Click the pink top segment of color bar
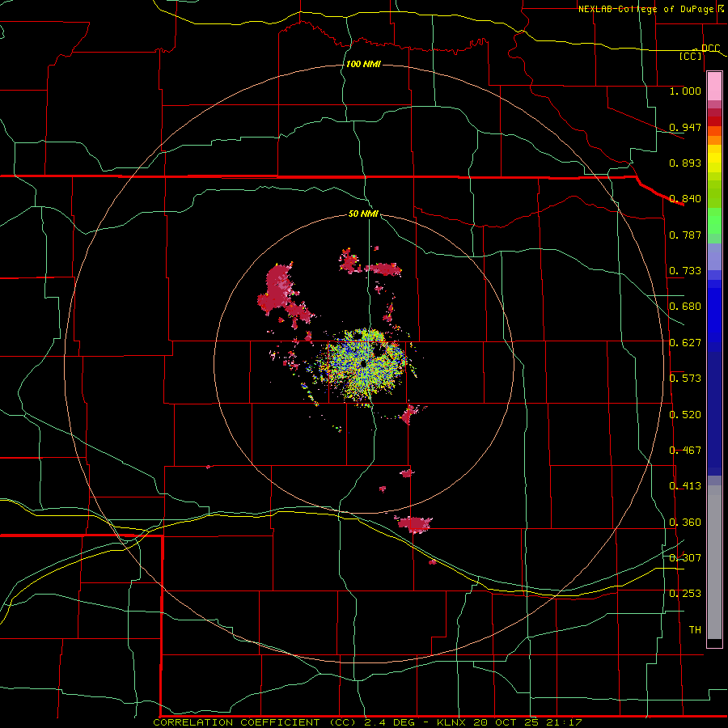Screen dimensions: 728x728 (x=714, y=87)
